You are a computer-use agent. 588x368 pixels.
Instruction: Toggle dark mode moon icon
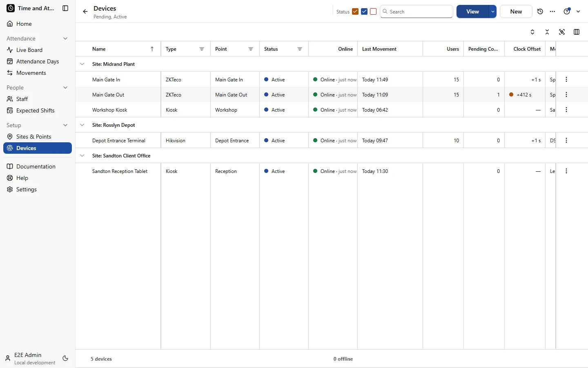click(x=65, y=358)
